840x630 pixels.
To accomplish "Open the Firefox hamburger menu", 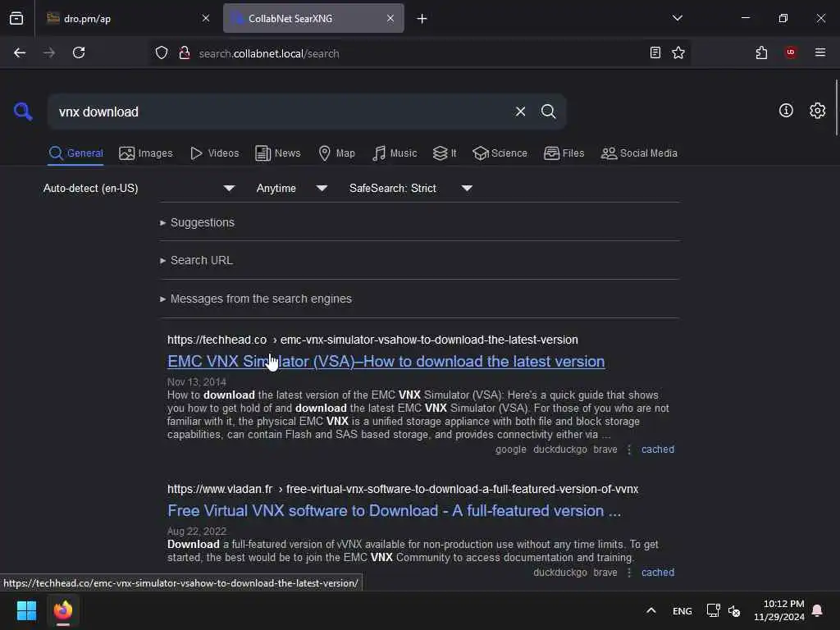I will pos(819,52).
